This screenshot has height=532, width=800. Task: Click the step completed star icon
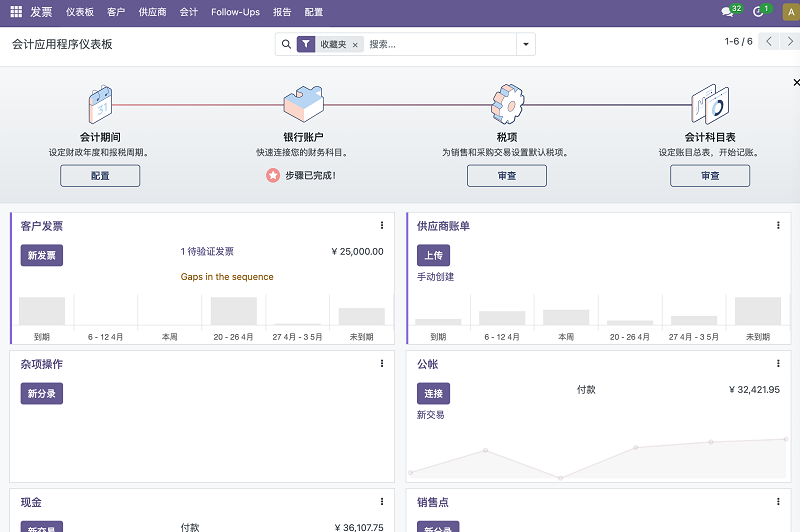click(273, 175)
